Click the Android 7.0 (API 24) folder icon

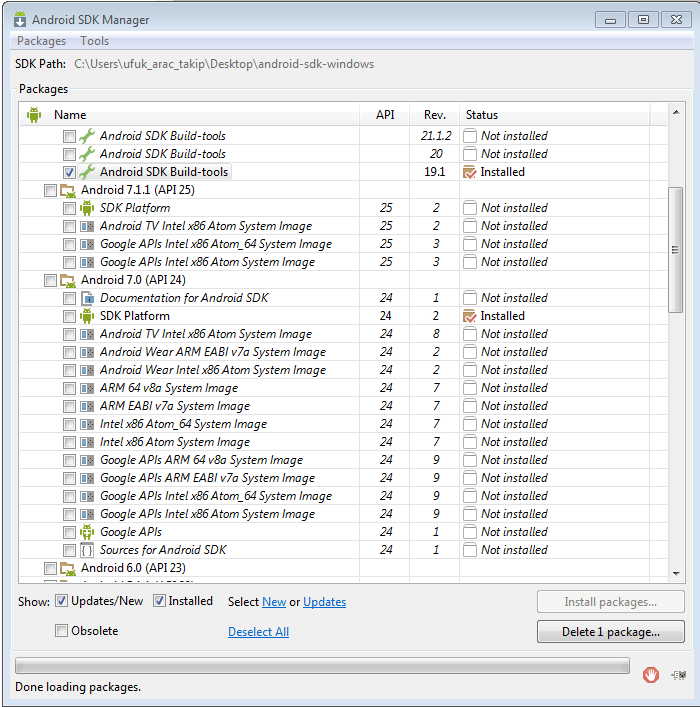[68, 280]
